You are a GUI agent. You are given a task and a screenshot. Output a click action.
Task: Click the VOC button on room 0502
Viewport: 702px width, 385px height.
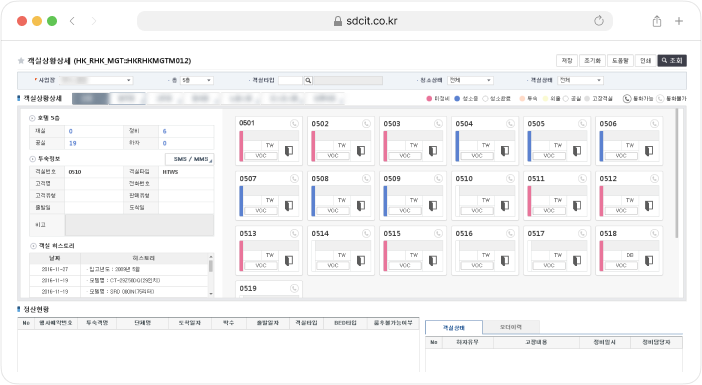point(333,156)
